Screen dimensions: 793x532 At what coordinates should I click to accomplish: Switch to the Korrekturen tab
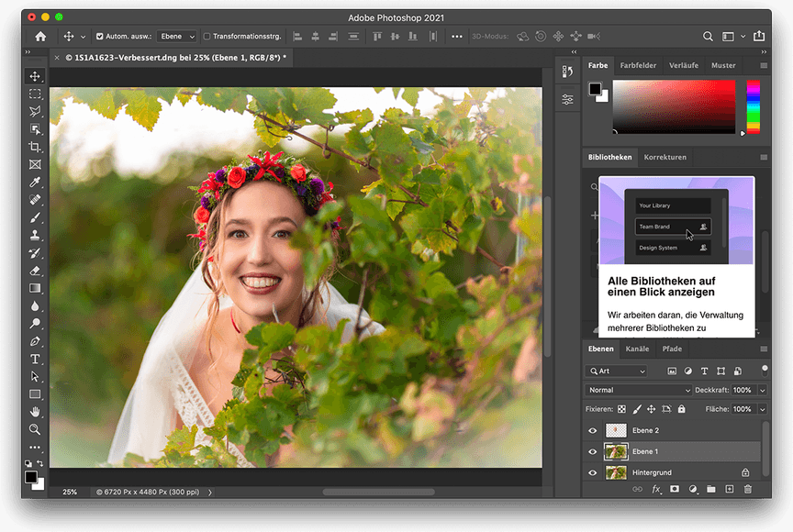click(665, 157)
